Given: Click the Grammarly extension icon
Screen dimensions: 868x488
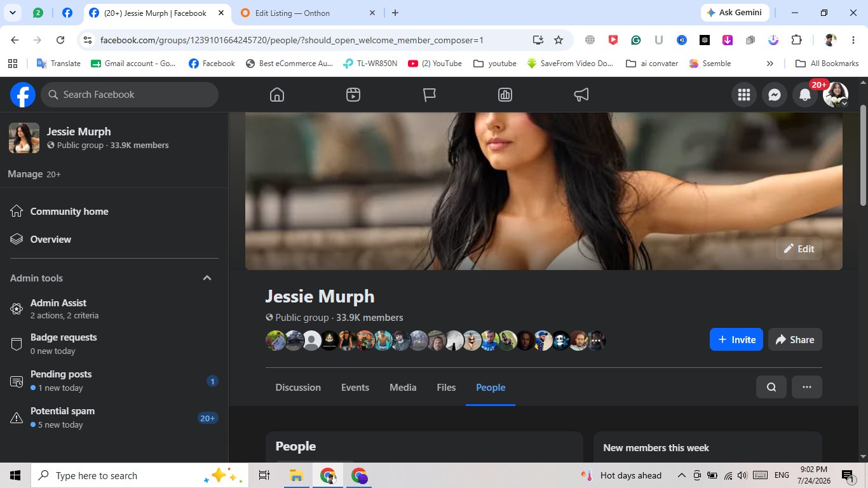Looking at the screenshot, I should 635,39.
